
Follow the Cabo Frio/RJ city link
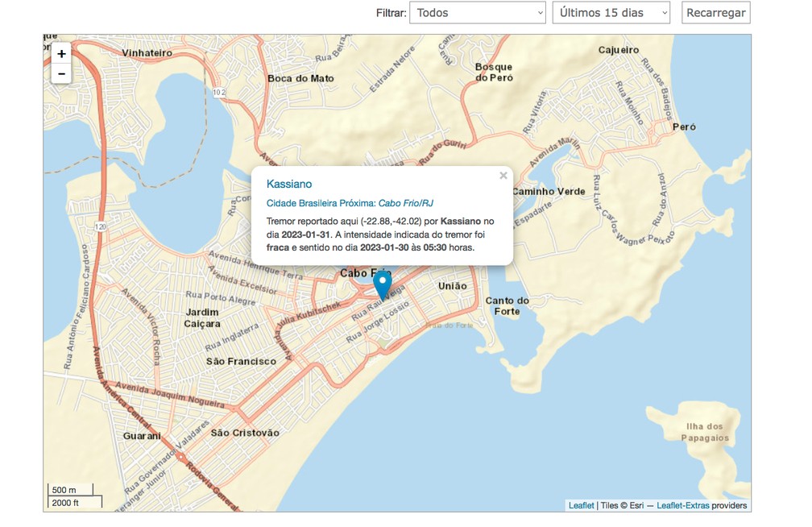pos(407,203)
